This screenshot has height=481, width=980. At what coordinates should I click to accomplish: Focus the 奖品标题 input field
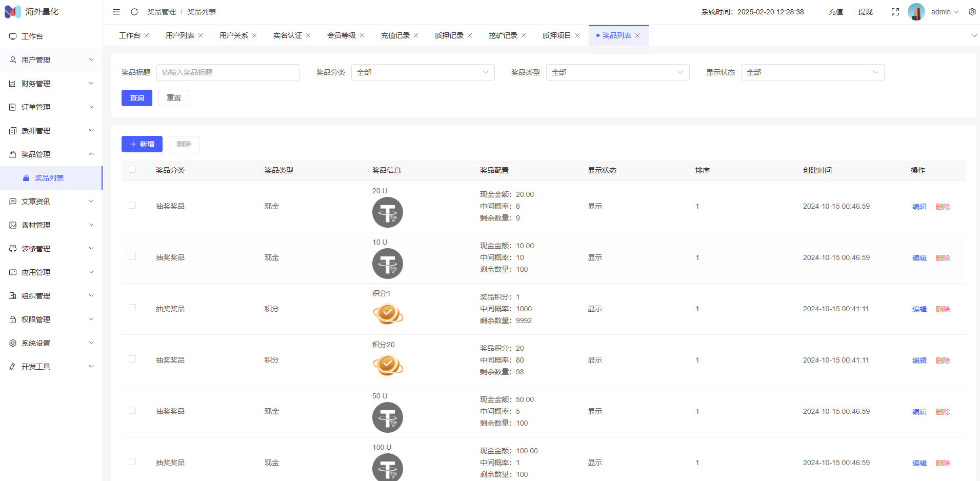coord(228,72)
